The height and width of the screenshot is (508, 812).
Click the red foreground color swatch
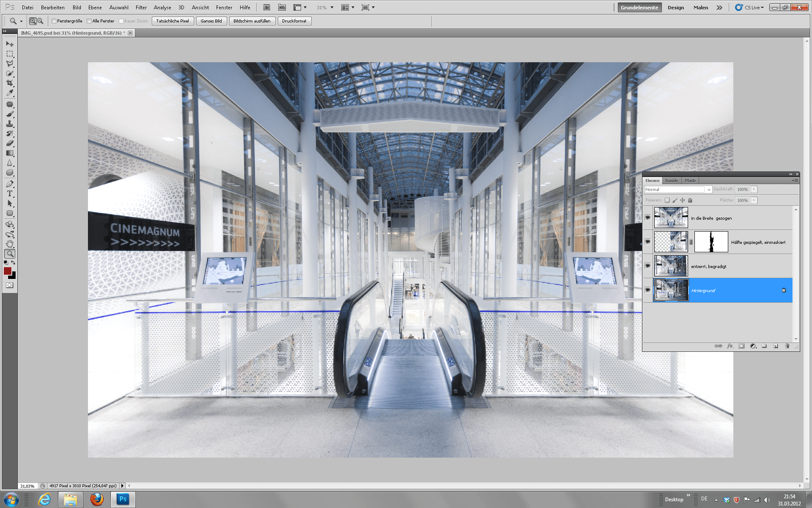(7, 271)
